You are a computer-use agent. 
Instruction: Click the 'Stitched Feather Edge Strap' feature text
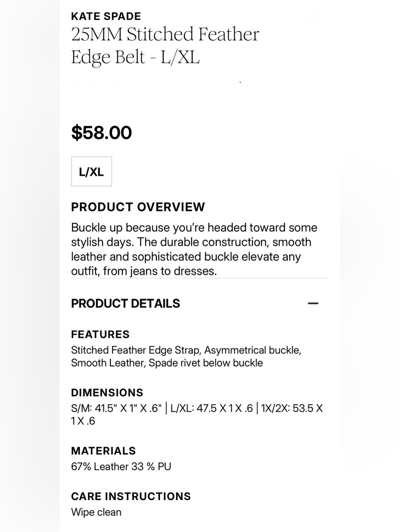point(135,350)
